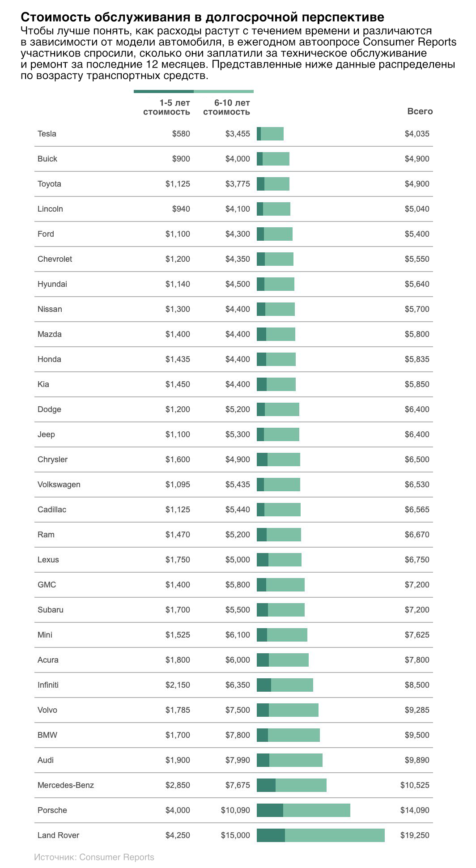
Task: Click the chart title 'Стоимость обслуживания в долгосрочной перспективе'
Action: pos(202,17)
